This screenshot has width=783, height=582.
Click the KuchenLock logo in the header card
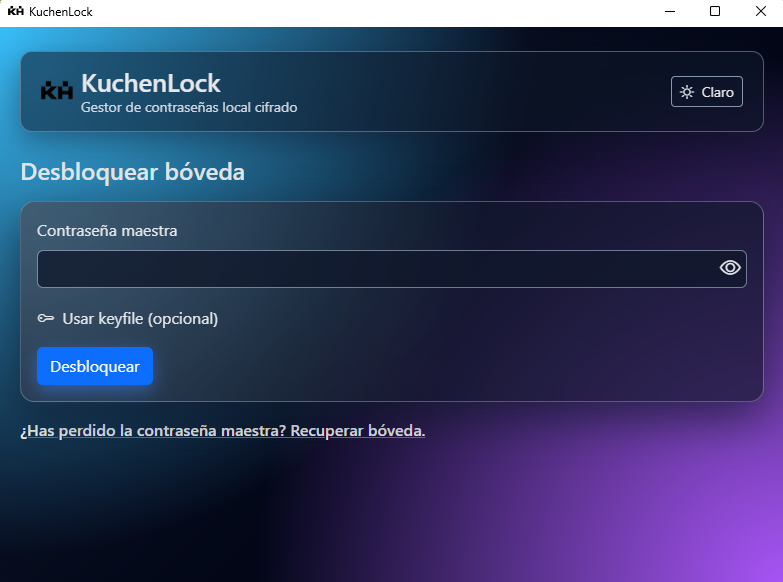point(57,91)
